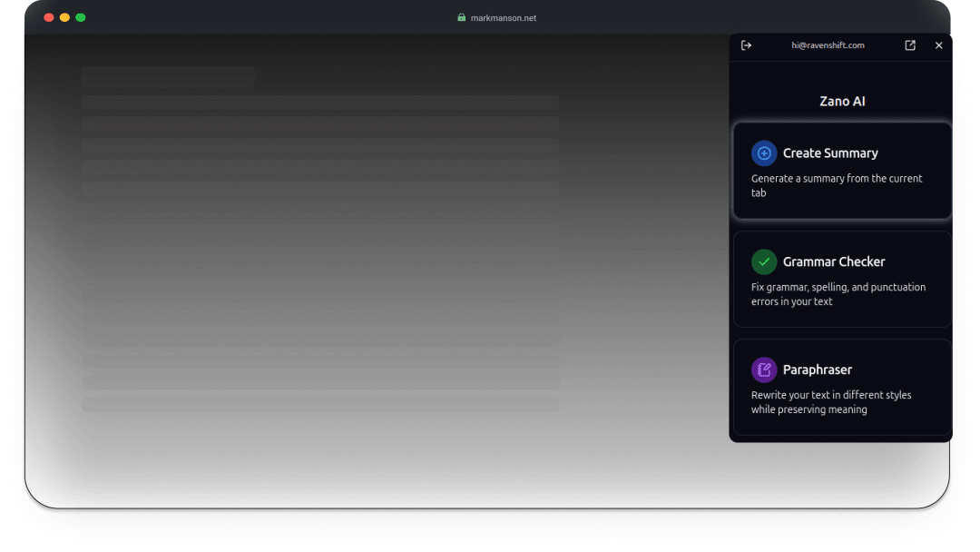Close the Zano AI panel
980x552 pixels.
[938, 45]
